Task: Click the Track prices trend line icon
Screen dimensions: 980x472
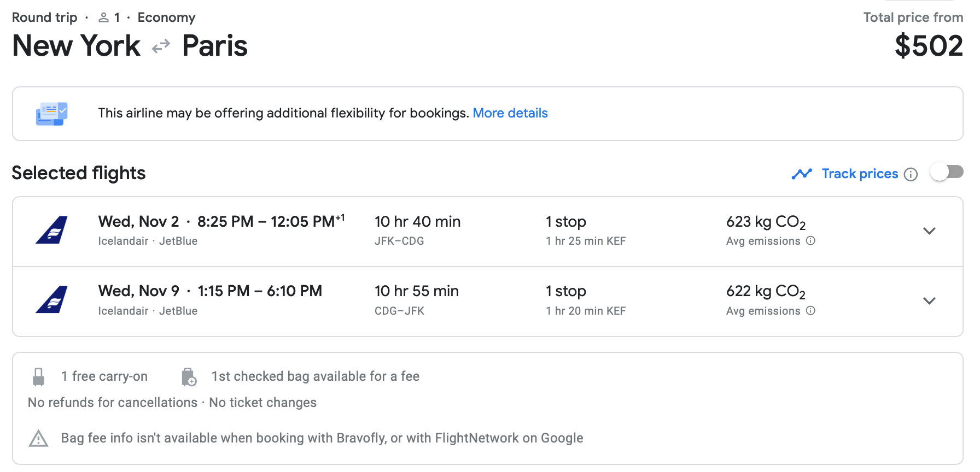Action: [x=802, y=174]
